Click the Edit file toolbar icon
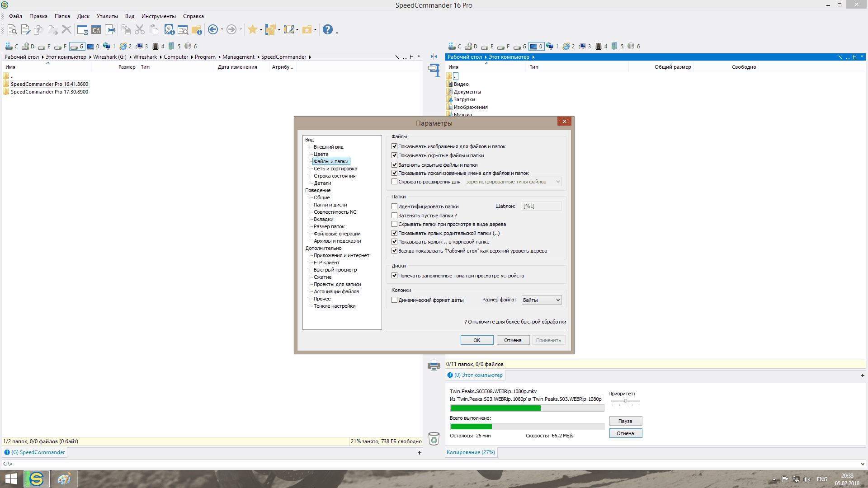Viewport: 868px width, 488px height. [25, 30]
